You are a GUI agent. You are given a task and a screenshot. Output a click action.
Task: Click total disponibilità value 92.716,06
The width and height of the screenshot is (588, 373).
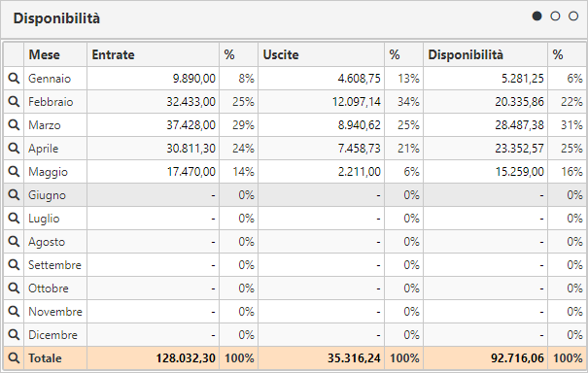(x=517, y=358)
